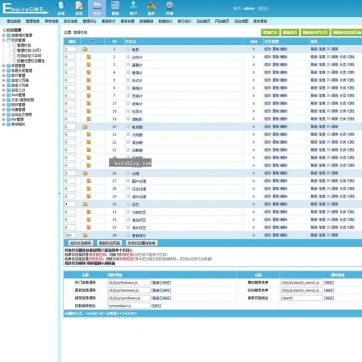Screen dimensions: 362x362
Task: Tick the checkbox in the ID 26 row
Action: pyautogui.click(x=128, y=173)
